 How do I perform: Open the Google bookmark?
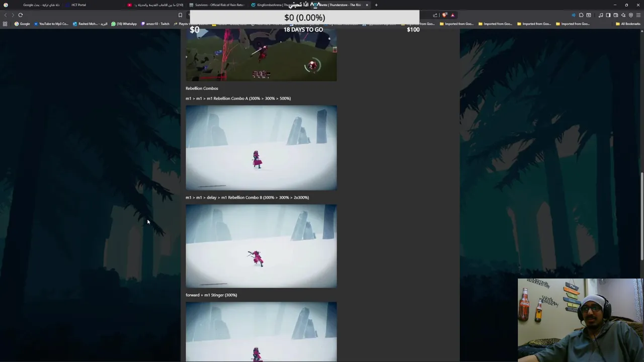click(x=22, y=24)
